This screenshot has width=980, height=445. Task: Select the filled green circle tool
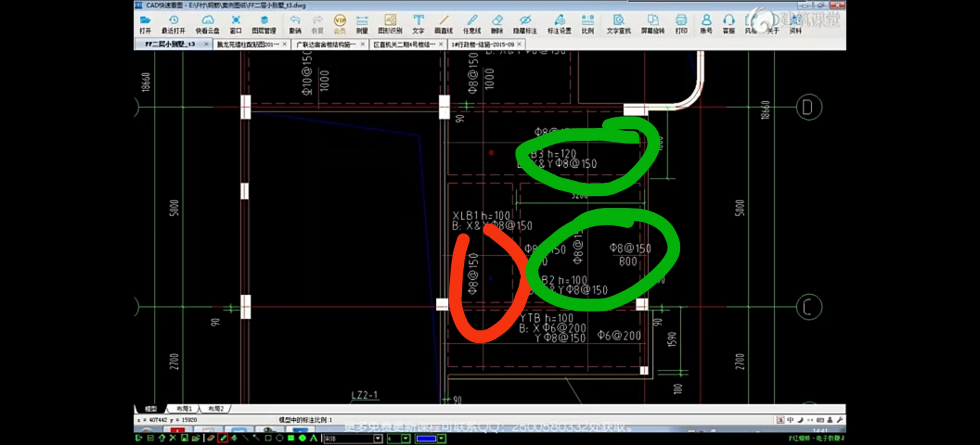302,438
